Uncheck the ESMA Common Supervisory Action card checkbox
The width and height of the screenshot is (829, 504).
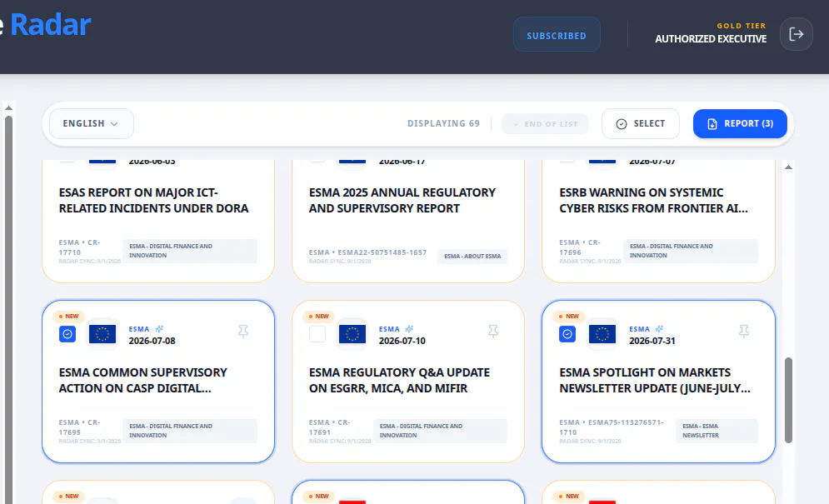67,334
